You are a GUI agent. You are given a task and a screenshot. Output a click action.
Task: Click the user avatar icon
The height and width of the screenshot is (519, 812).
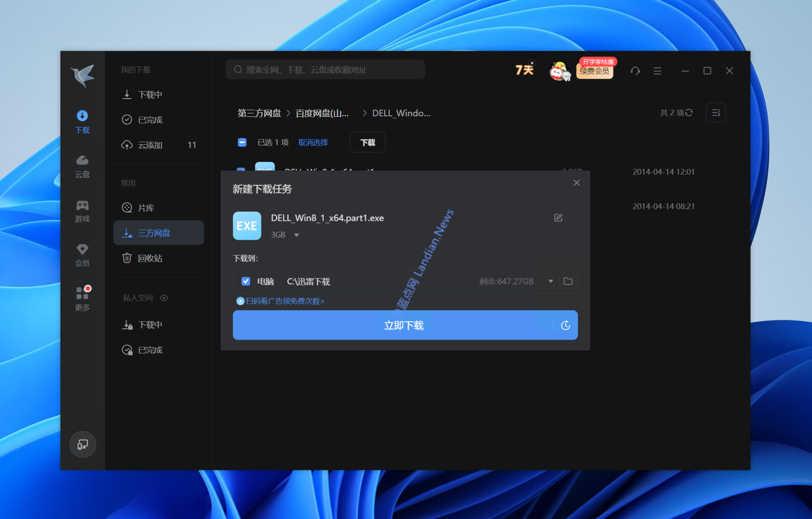point(559,71)
